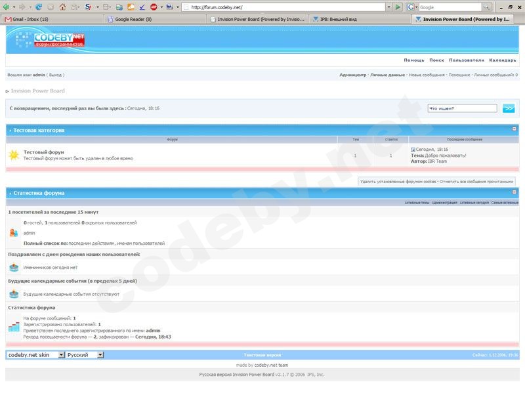The image size is (525, 420).
Task: Collapse the Тестовая категория block
Action: (x=514, y=129)
